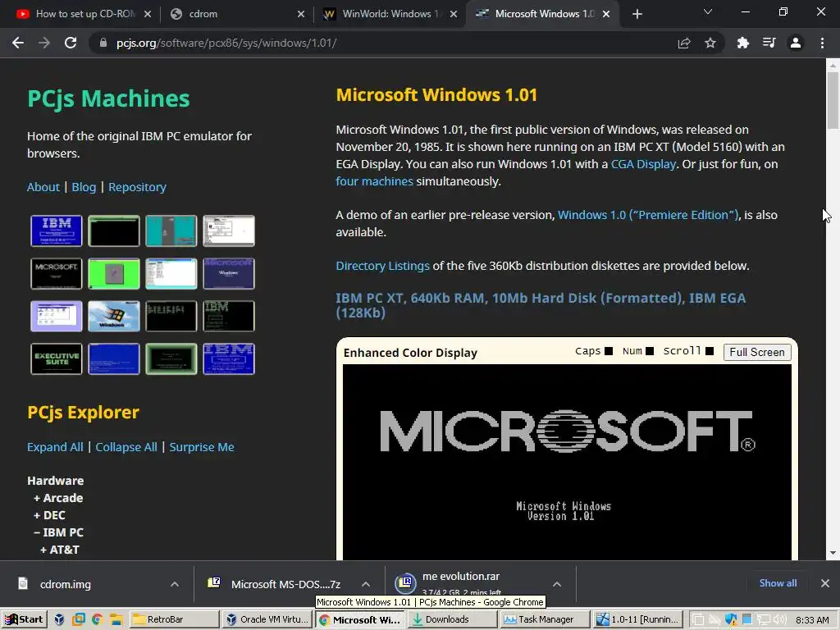840x630 pixels.
Task: Open the Downloads taskbar window
Action: coord(452,619)
